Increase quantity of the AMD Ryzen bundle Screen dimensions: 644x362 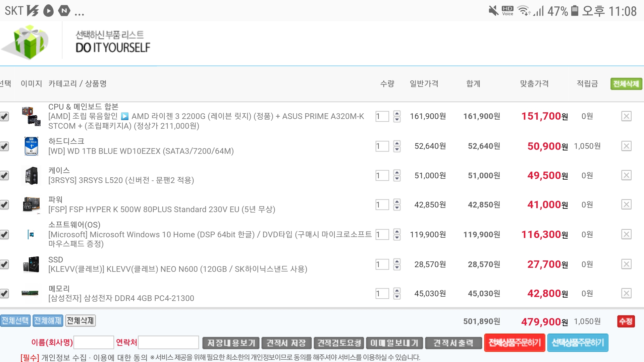[x=397, y=113]
